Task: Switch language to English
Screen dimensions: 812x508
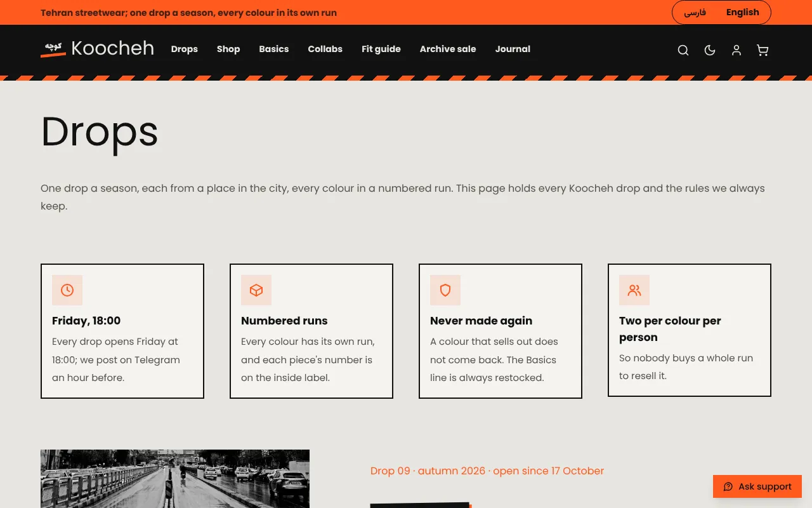Action: click(x=743, y=12)
